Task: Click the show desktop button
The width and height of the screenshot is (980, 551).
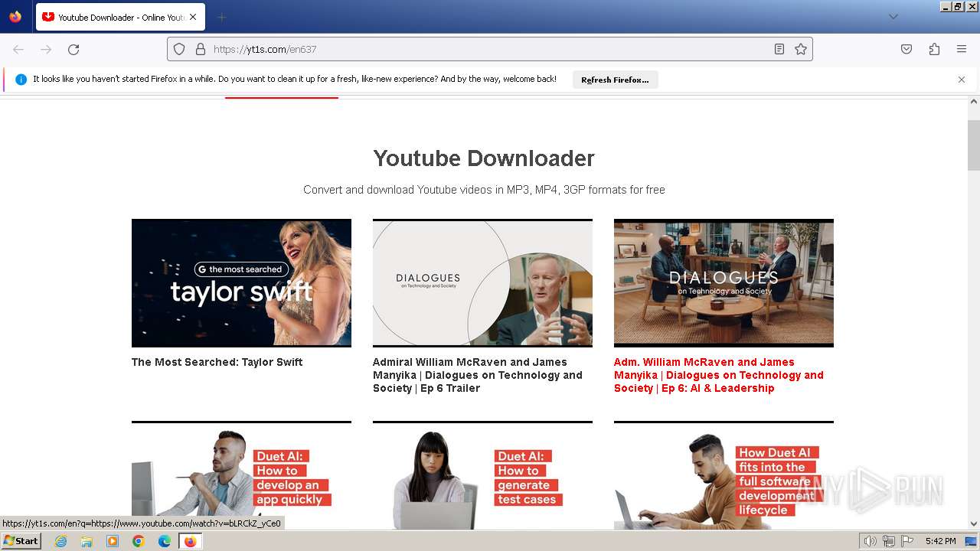Action: pos(972,541)
